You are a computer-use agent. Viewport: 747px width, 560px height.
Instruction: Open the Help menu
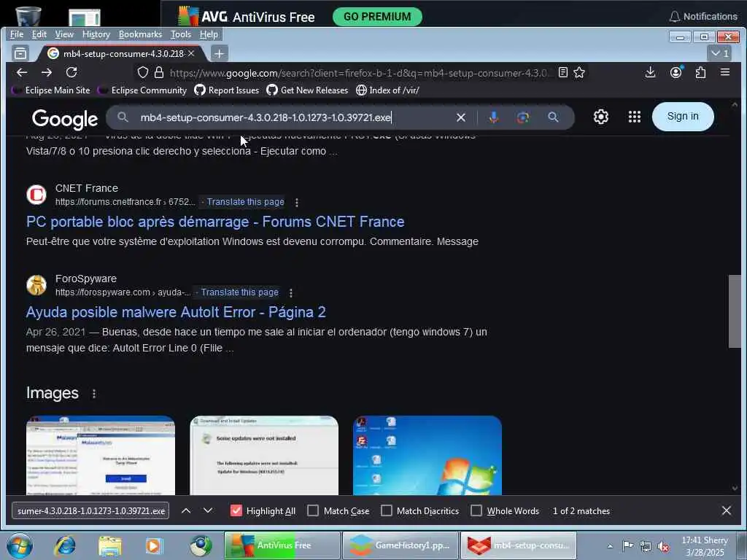209,34
